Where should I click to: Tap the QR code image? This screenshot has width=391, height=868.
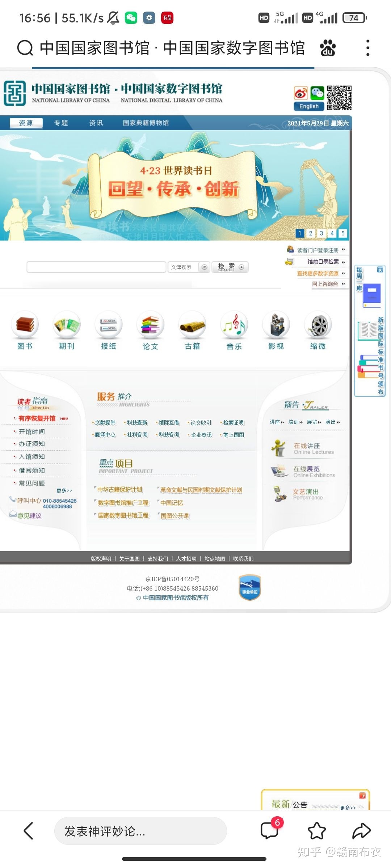pyautogui.click(x=339, y=98)
